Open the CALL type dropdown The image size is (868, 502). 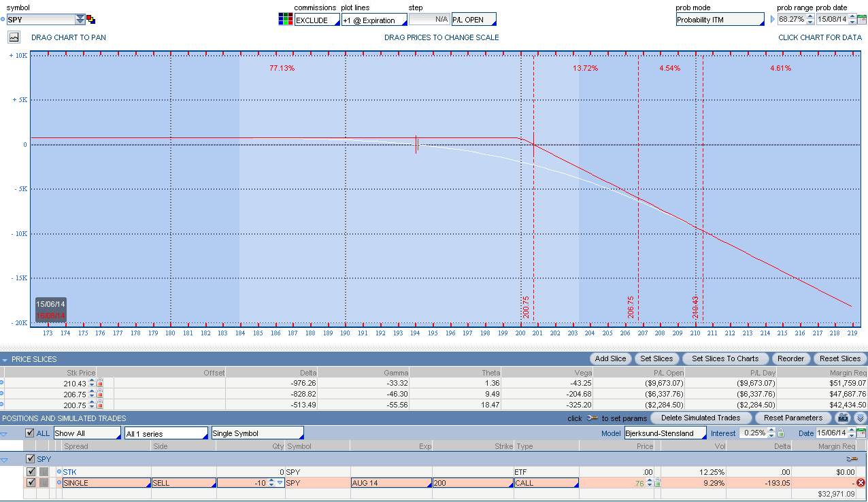(546, 483)
